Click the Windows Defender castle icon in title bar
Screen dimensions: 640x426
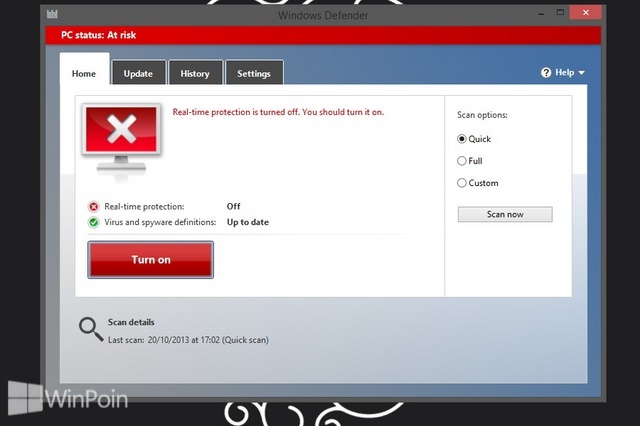[x=52, y=14]
